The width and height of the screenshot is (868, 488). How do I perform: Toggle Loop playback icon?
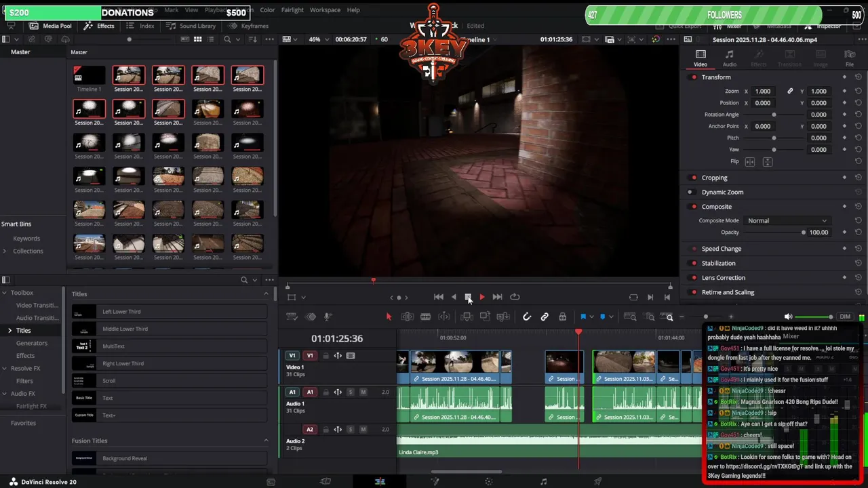tap(515, 297)
